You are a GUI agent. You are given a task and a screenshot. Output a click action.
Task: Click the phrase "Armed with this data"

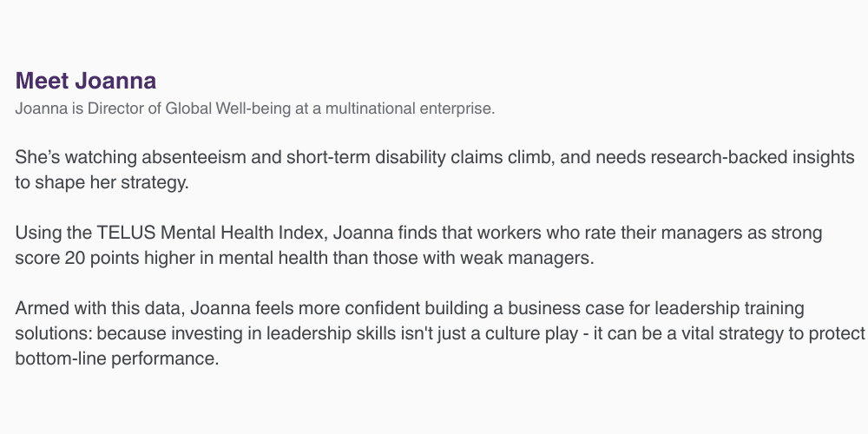click(x=99, y=308)
